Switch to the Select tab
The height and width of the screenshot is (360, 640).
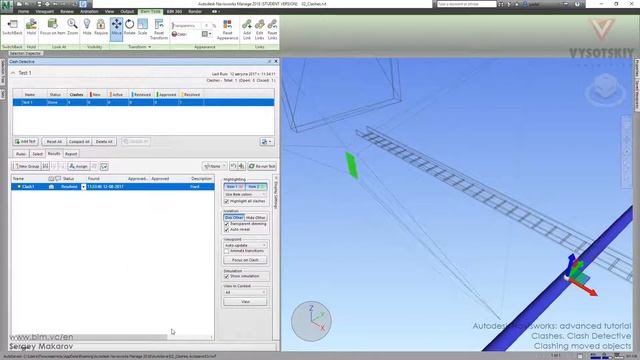(x=38, y=154)
